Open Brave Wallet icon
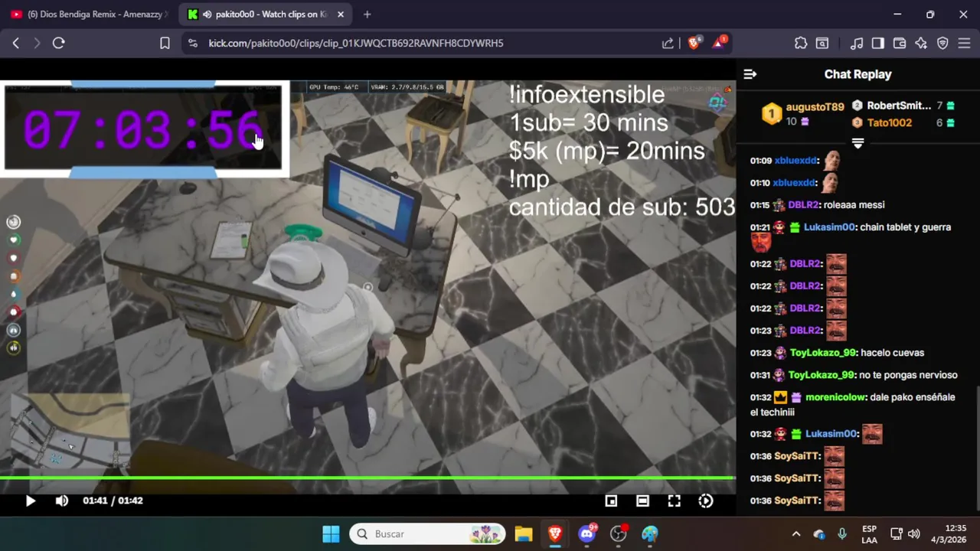Screen dimensions: 980x551 (x=900, y=43)
